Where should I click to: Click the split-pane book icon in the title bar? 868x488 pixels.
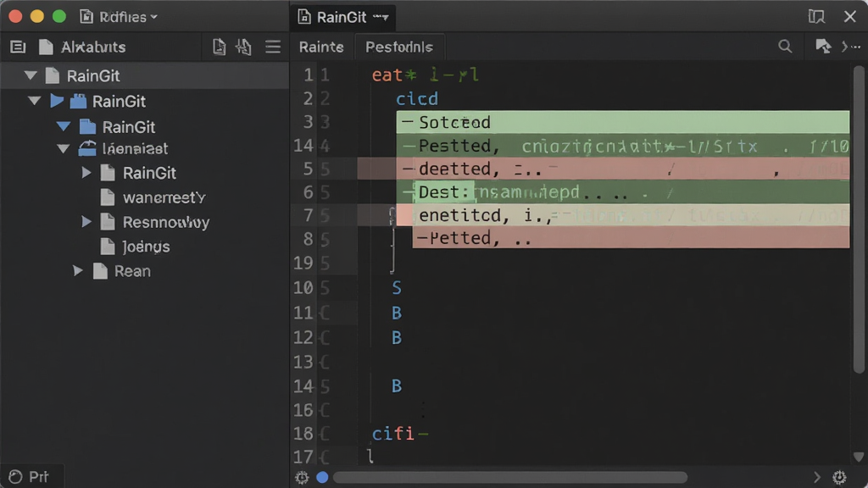816,17
